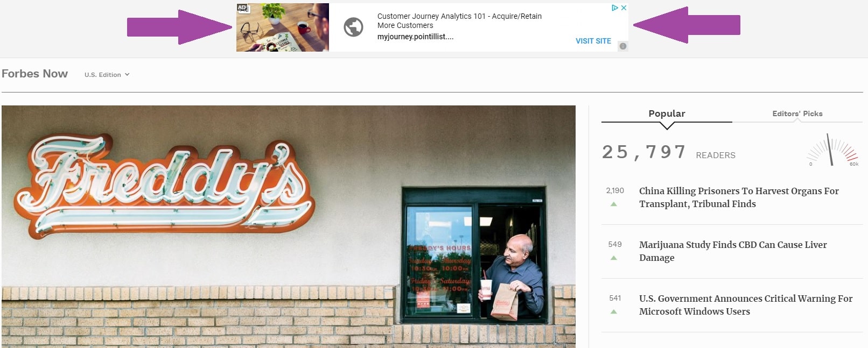Click the green up arrow under 549
Viewport: 868px width, 348px height.
click(613, 258)
